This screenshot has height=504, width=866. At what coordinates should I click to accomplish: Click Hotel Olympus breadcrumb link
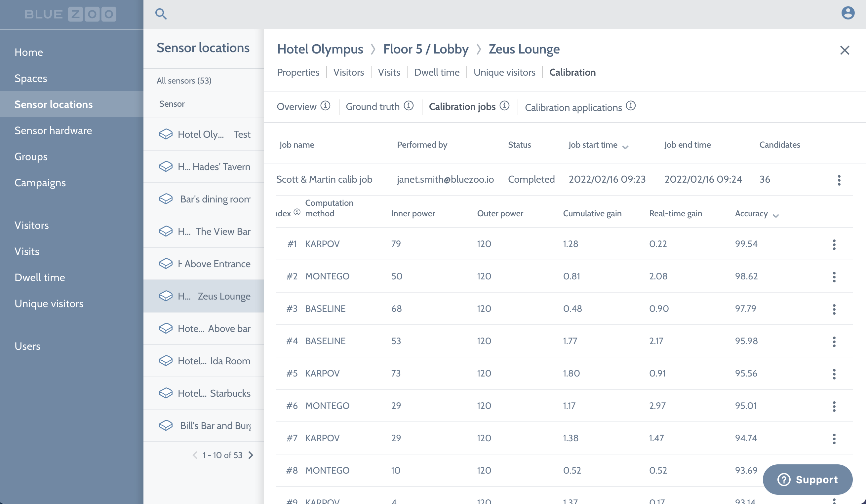[320, 49]
